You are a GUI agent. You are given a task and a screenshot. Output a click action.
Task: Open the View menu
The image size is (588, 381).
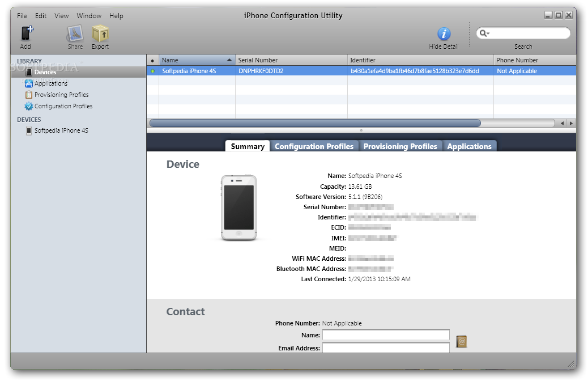pyautogui.click(x=62, y=16)
